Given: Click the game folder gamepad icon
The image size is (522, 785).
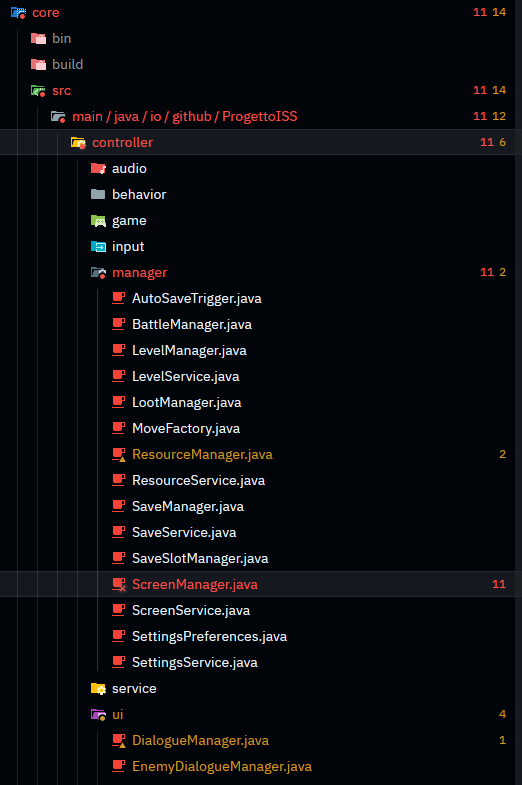Looking at the screenshot, I should point(99,221).
